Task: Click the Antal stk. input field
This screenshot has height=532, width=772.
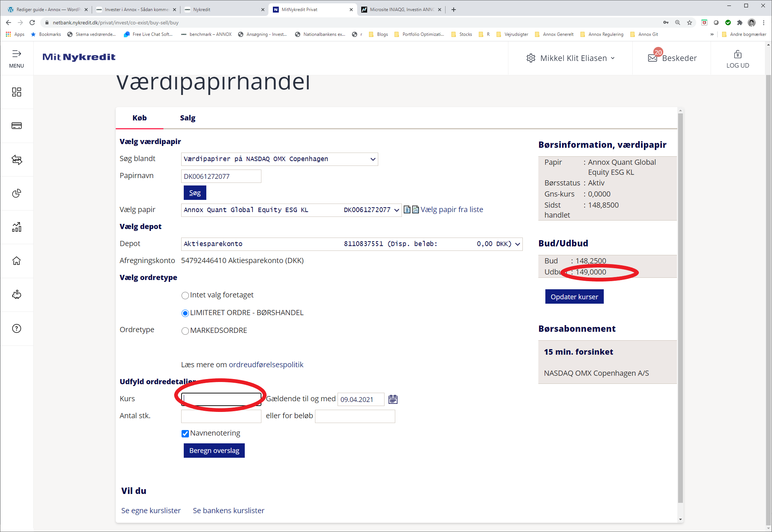Action: 221,416
